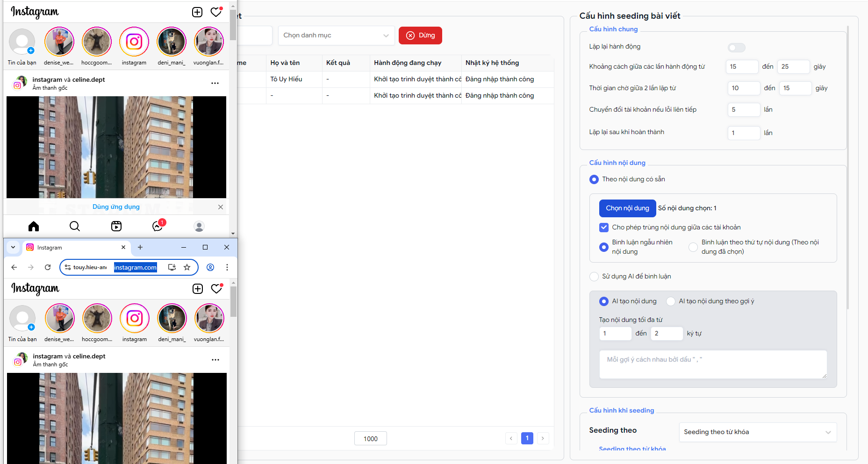Viewport: 868px width, 464px height.
Task: Open 'Tin của bạn' story in upper view
Action: coord(22,47)
